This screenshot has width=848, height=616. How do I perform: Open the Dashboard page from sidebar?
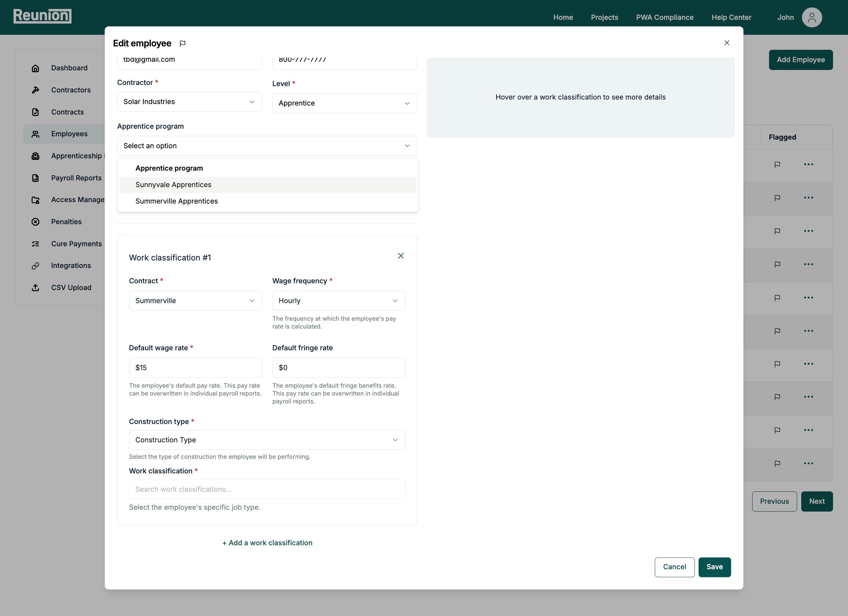point(69,68)
